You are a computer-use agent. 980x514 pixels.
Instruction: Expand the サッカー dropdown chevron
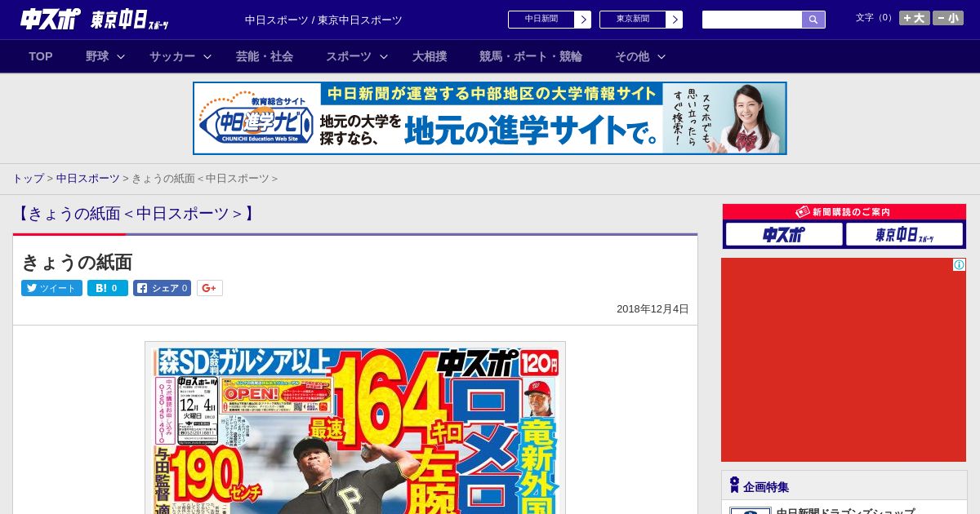207,56
